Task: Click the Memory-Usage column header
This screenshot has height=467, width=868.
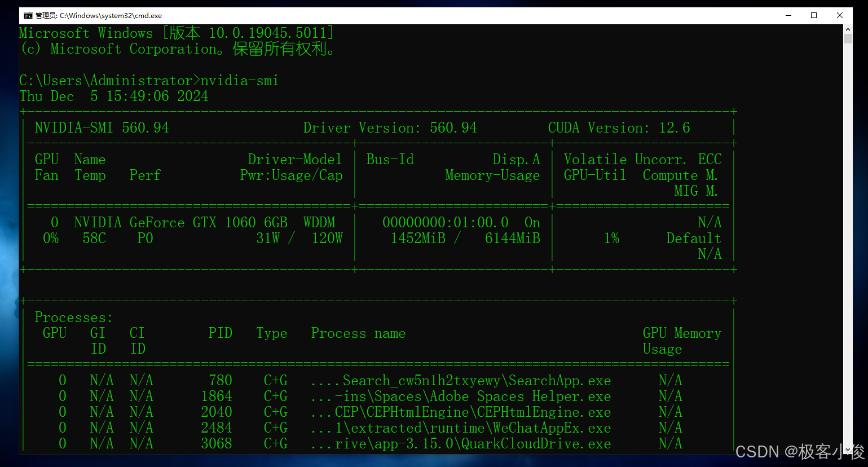Action: click(493, 175)
